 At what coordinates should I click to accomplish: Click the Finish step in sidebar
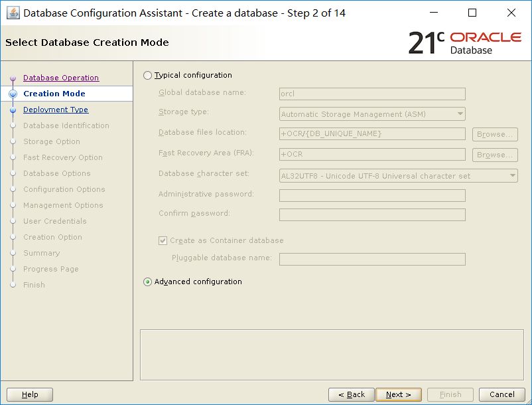pos(34,285)
